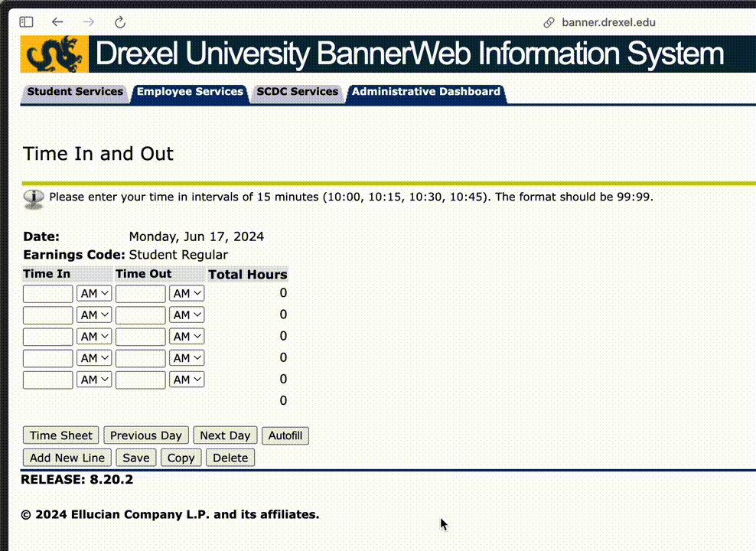Click the Delete button
The image size is (756, 551).
tap(230, 458)
